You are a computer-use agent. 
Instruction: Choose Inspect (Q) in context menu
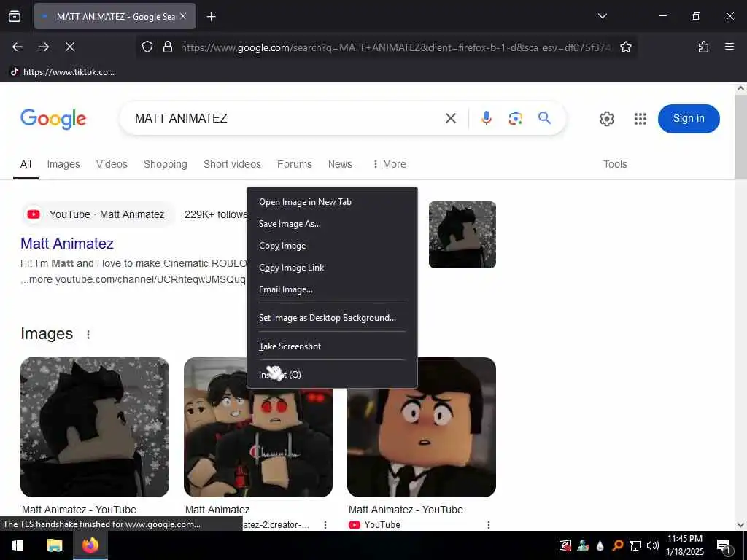point(332,374)
